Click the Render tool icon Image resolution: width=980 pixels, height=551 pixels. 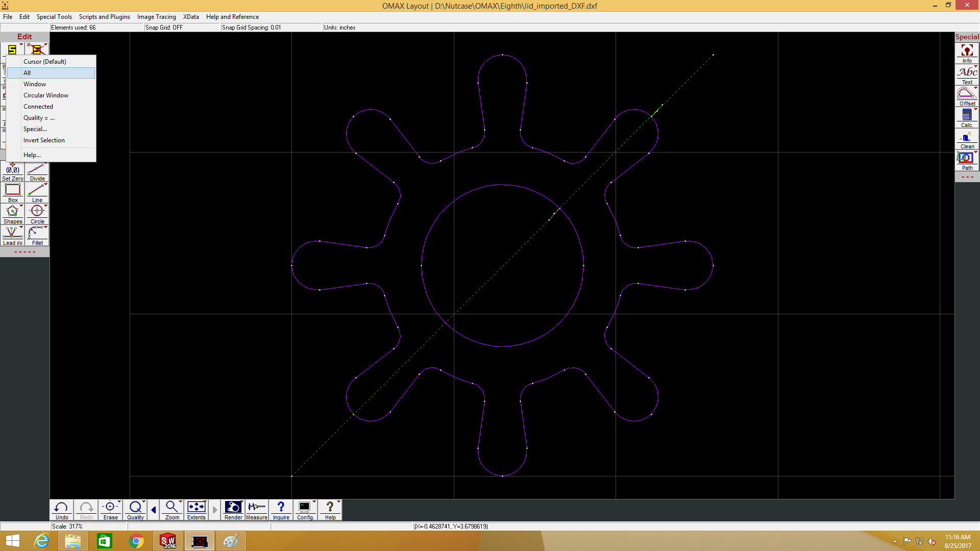[233, 509]
